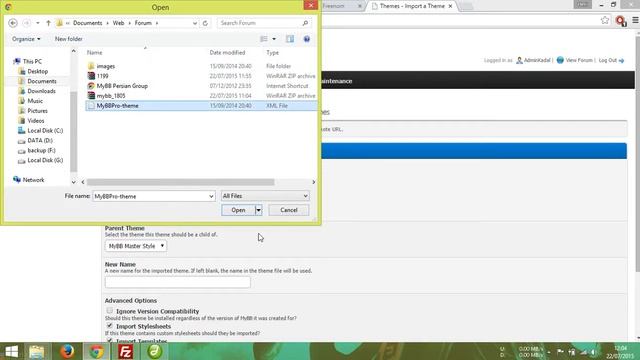This screenshot has width=640, height=360.
Task: Open Videos folder in navigation pane
Action: [x=36, y=121]
